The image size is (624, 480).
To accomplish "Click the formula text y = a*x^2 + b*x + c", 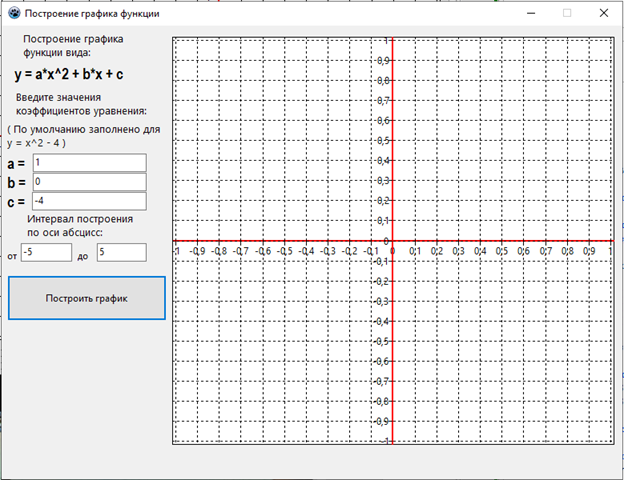I will pyautogui.click(x=69, y=75).
